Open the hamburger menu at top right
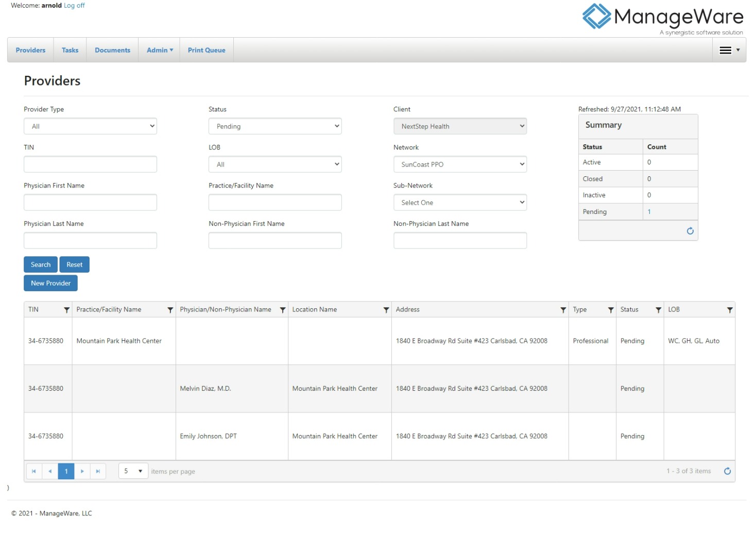This screenshot has height=535, width=756. [729, 50]
